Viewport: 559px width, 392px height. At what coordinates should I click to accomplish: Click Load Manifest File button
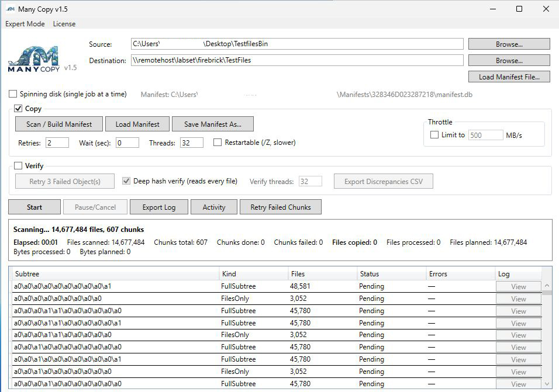509,77
